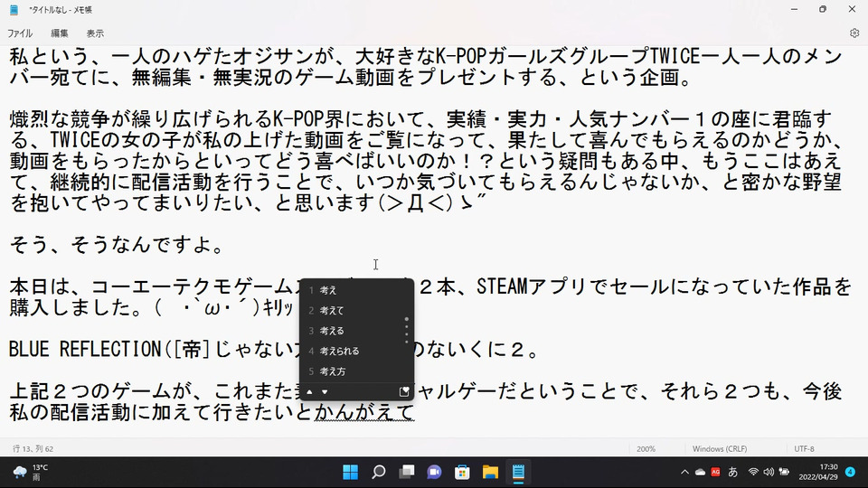This screenshot has width=868, height=488.
Task: Click 行 13, 列 62 status entry
Action: point(33,449)
